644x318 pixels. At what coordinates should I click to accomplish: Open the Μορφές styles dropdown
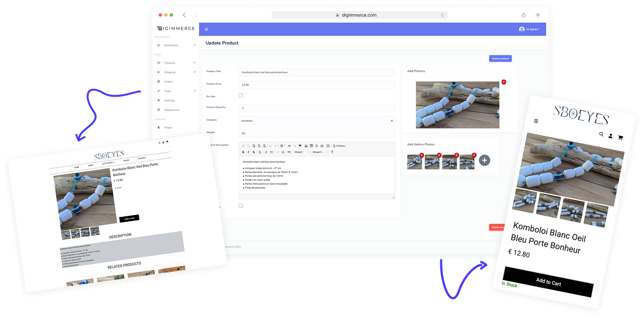pyautogui.click(x=302, y=152)
